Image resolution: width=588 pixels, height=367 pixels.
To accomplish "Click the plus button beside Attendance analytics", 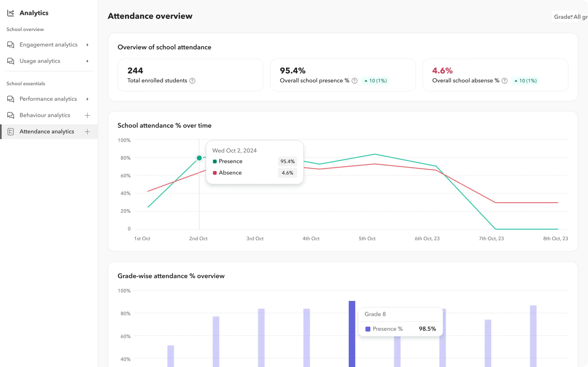I will click(x=87, y=132).
